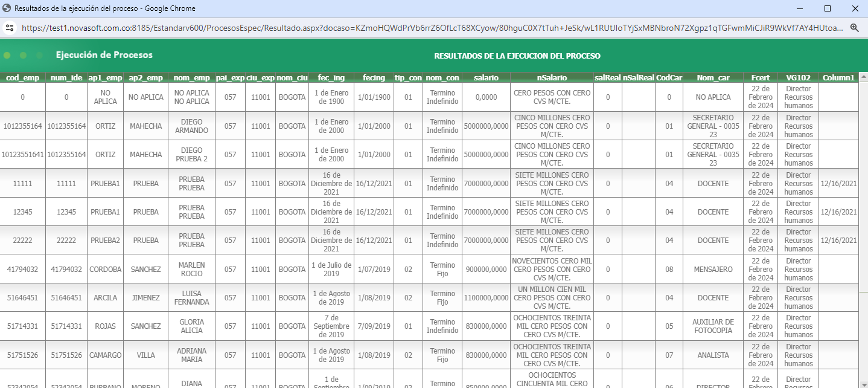Click the name cell 'ADRIANA MARIA'

(x=192, y=355)
